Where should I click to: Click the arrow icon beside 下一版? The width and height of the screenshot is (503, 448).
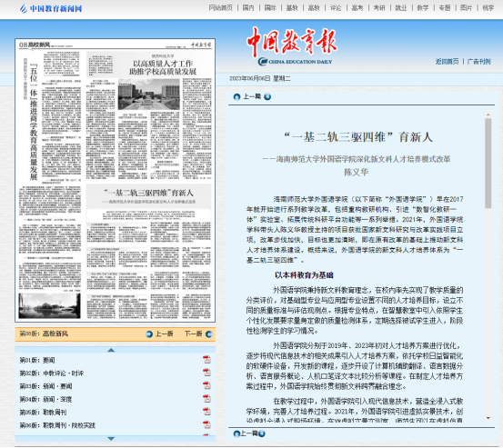(209, 334)
